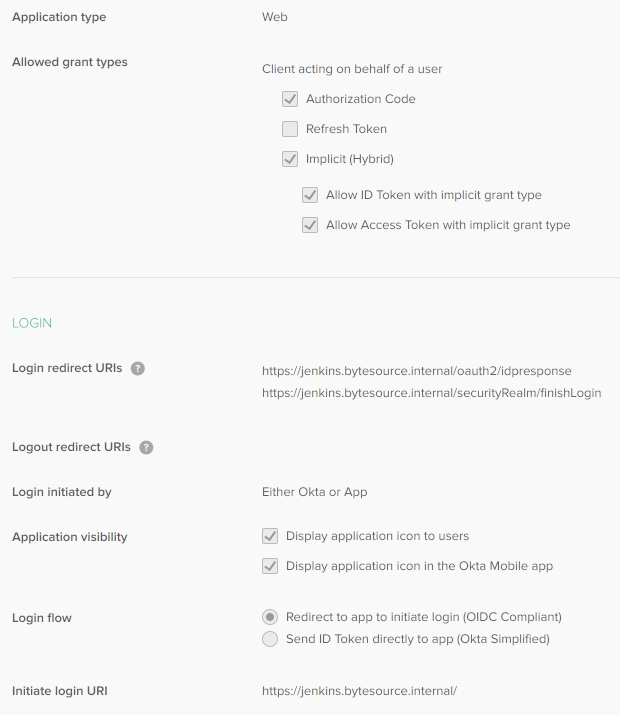Uncheck Allow Access Token with implicit grant
The width and height of the screenshot is (620, 715).
coord(310,225)
